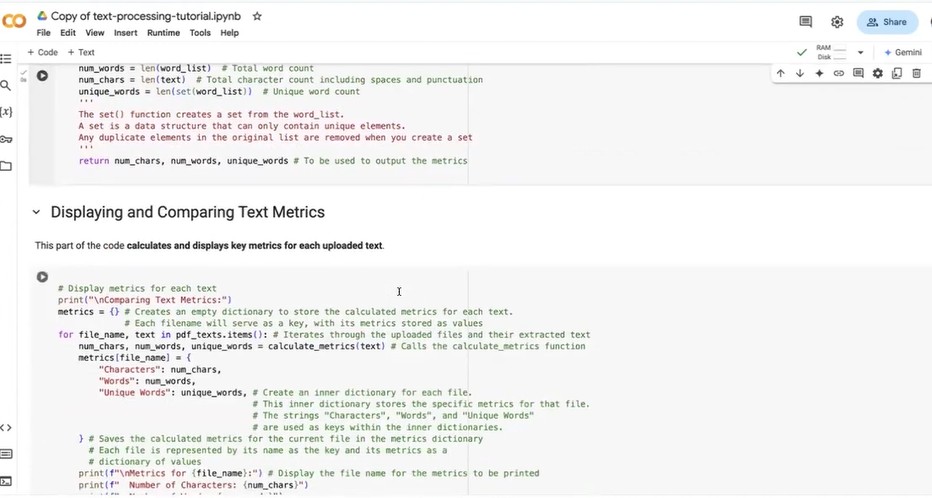Open the Secrets key panel
The width and height of the screenshot is (932, 498).
point(6,139)
